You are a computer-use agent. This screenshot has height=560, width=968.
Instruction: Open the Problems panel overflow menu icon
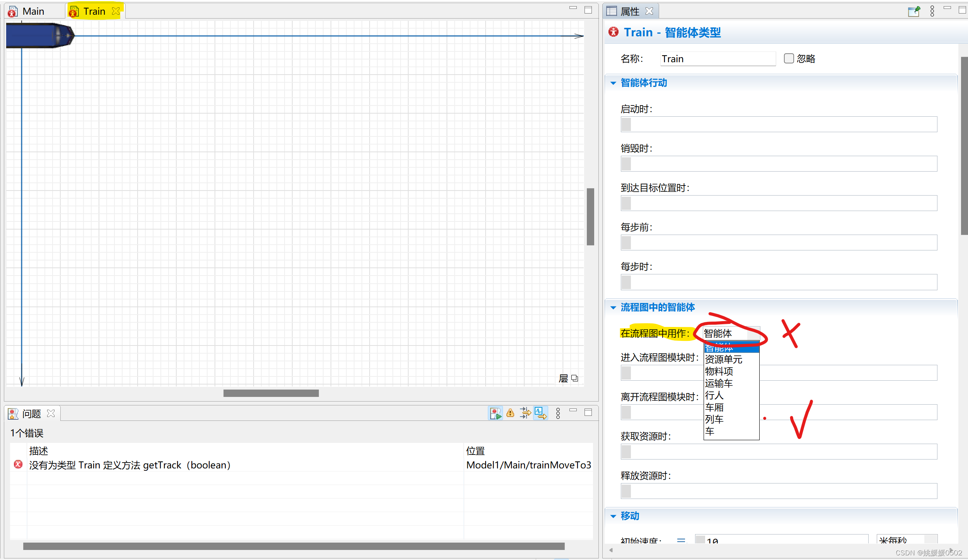[558, 413]
